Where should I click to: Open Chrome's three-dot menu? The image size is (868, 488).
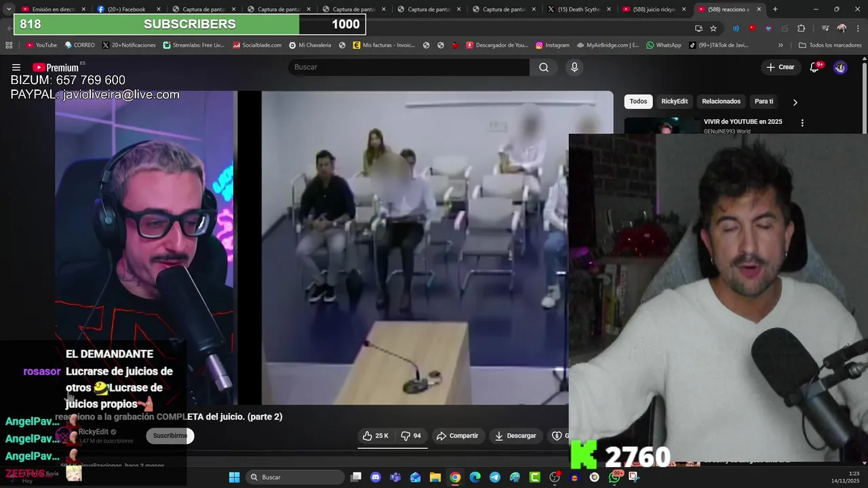857,28
